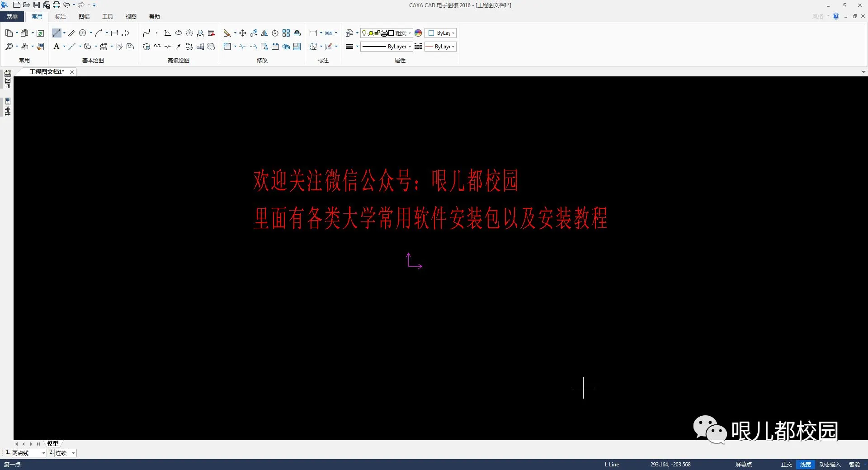
Task: Open a file with the folder icon
Action: pyautogui.click(x=26, y=5)
